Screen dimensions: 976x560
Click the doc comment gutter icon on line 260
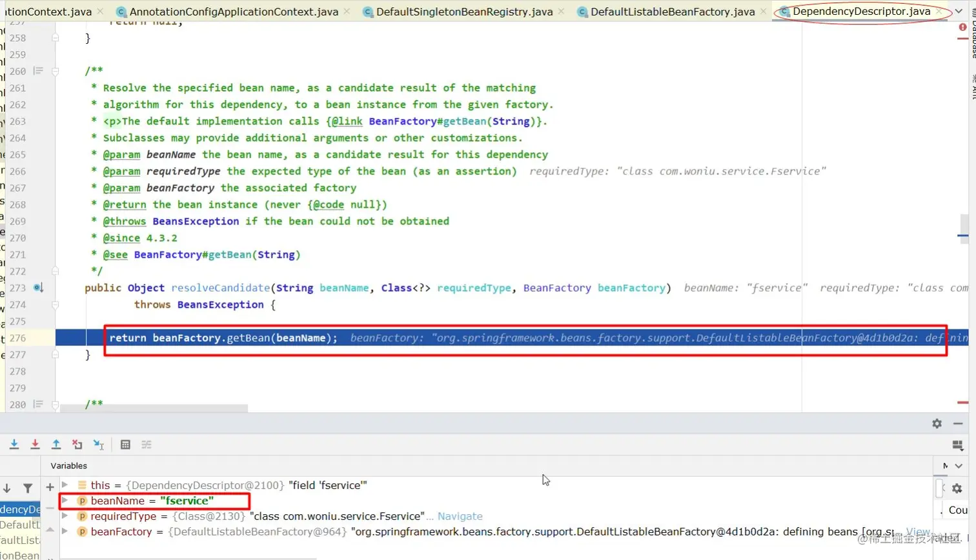tap(38, 71)
